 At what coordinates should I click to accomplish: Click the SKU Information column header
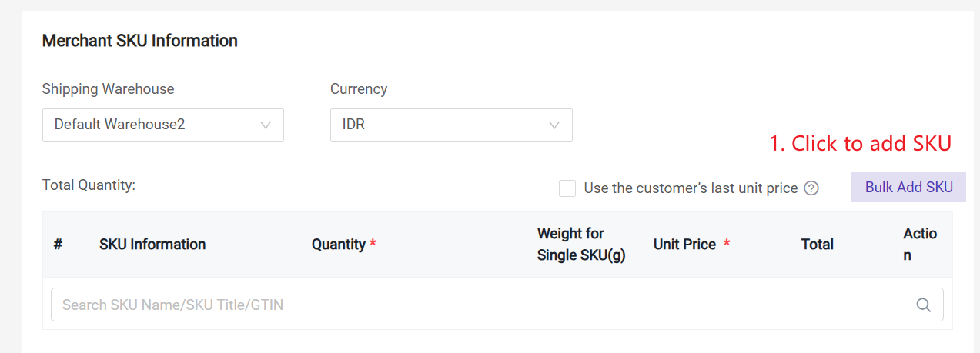coord(152,245)
